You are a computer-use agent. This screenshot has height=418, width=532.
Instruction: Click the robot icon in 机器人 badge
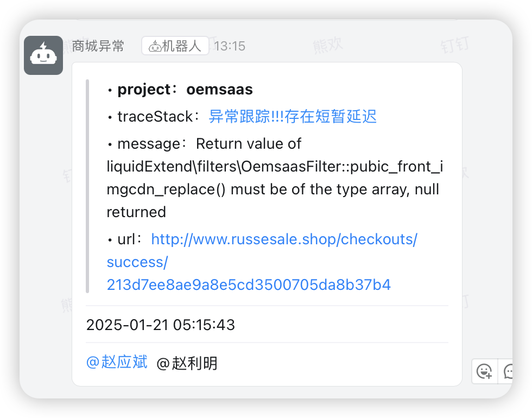[x=154, y=46]
